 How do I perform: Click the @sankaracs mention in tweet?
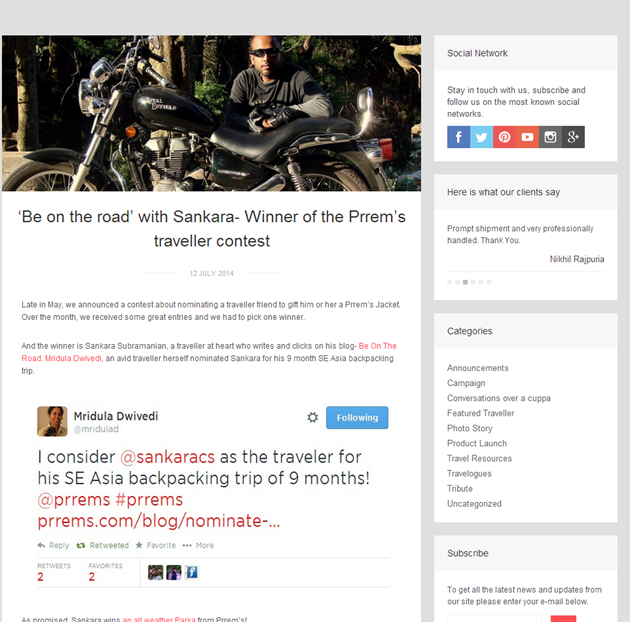(168, 457)
